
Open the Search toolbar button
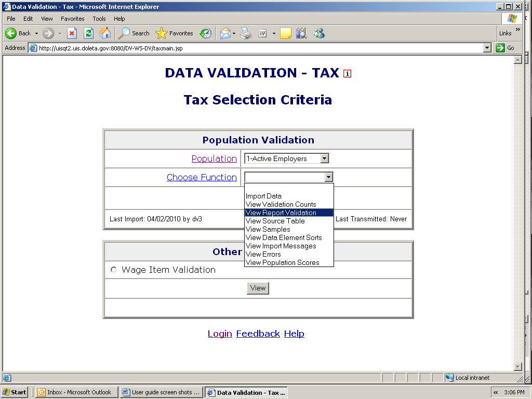(135, 33)
